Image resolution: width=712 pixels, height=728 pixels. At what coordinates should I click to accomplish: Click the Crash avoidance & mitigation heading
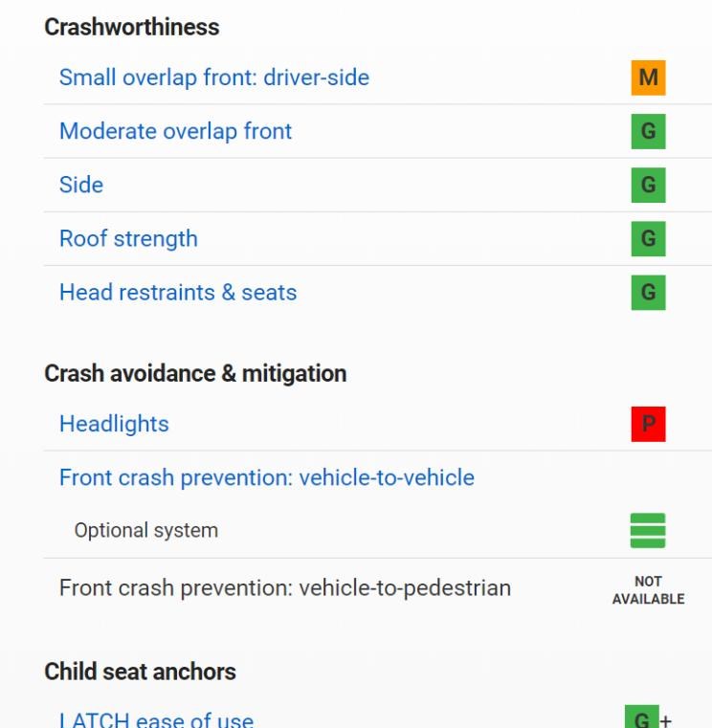click(x=195, y=374)
